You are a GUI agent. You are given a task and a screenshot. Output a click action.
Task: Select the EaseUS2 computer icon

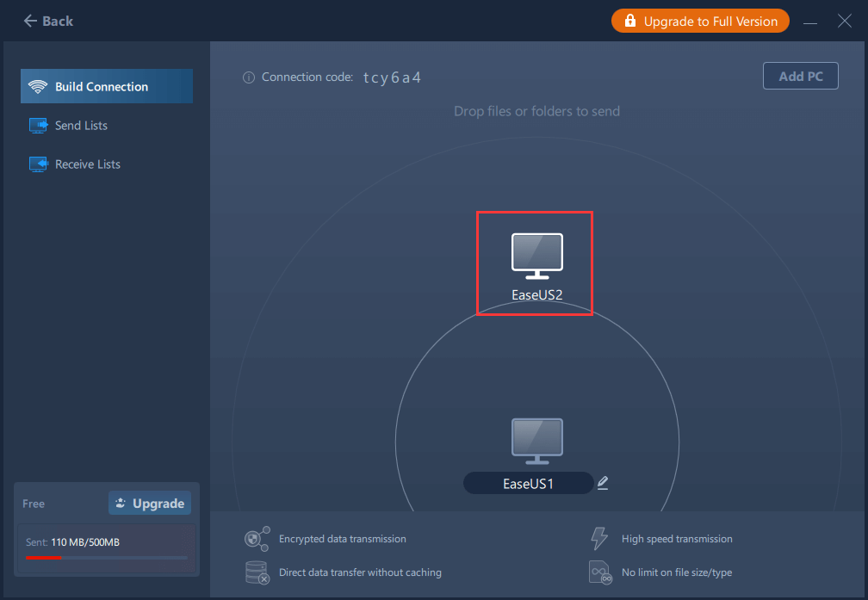pos(537,256)
